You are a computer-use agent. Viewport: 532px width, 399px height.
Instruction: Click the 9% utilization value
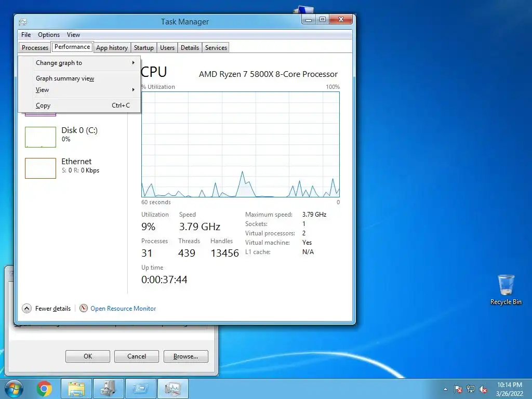click(148, 227)
